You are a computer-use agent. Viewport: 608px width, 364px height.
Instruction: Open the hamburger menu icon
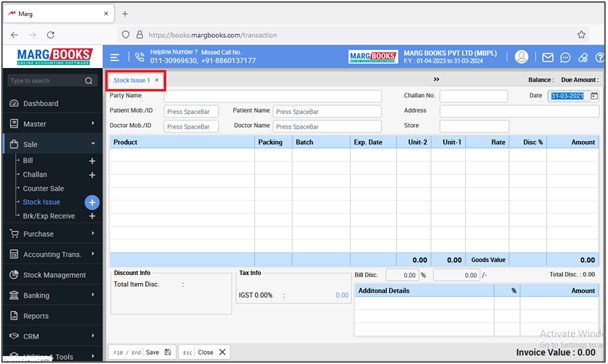114,57
